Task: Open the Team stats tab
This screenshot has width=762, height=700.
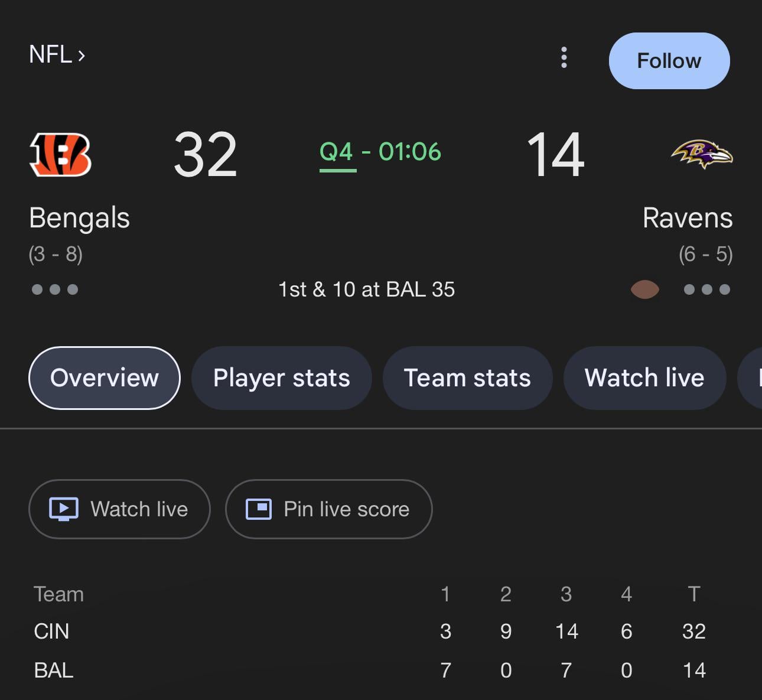Action: pyautogui.click(x=467, y=378)
